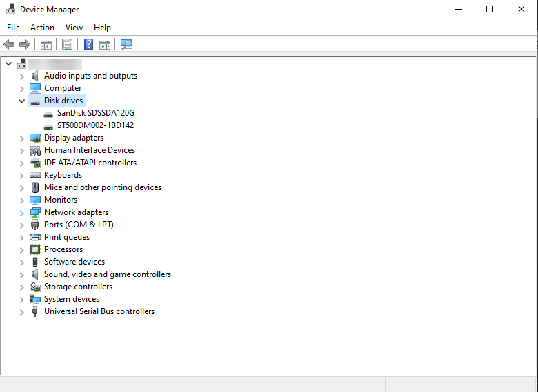Expand Universal Serial Bus controllers

click(21, 312)
